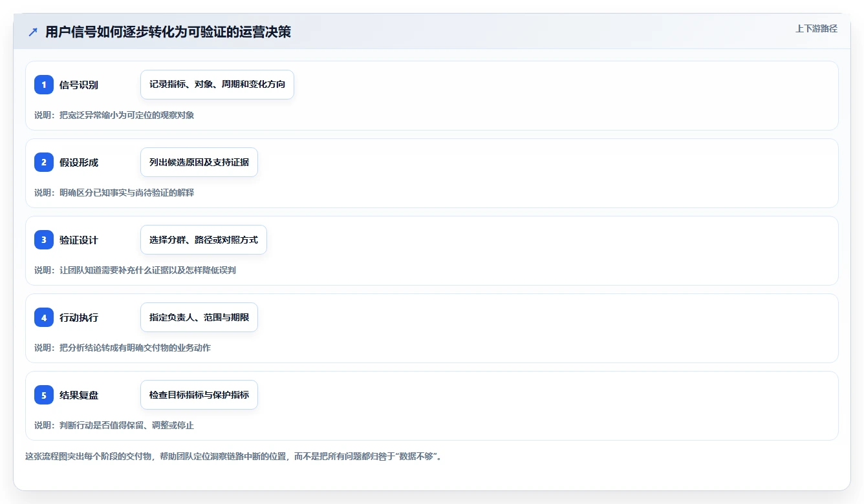Select the 行动执行 stage label
864x504 pixels.
[x=79, y=317]
